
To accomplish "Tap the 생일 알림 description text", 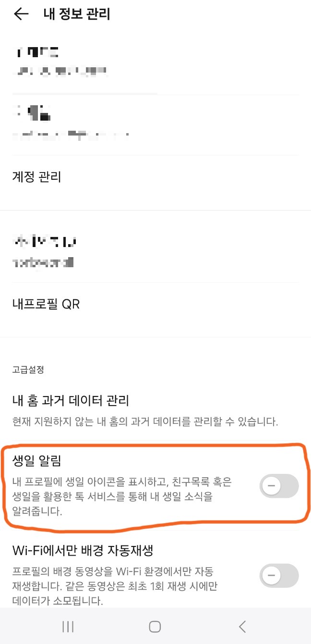I will pyautogui.click(x=121, y=496).
